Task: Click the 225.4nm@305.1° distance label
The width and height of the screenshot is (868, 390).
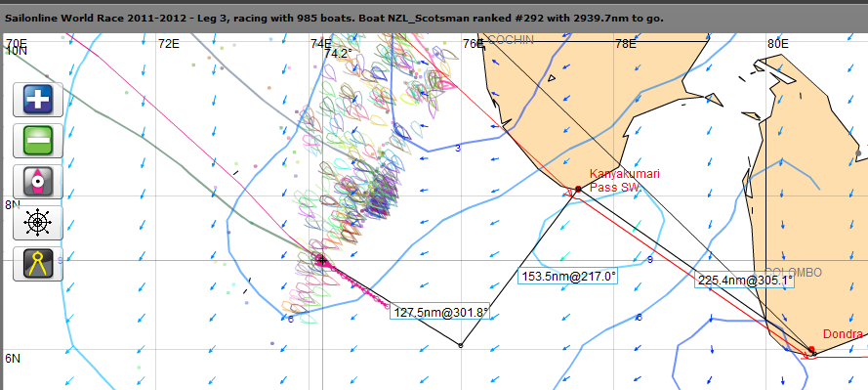Action: point(745,281)
